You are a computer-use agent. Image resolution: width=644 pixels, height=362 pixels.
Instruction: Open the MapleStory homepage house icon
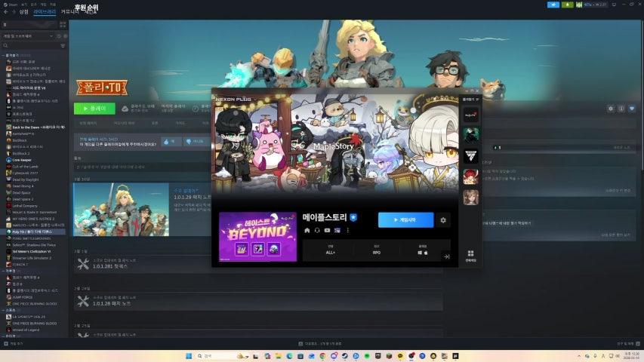click(x=307, y=230)
